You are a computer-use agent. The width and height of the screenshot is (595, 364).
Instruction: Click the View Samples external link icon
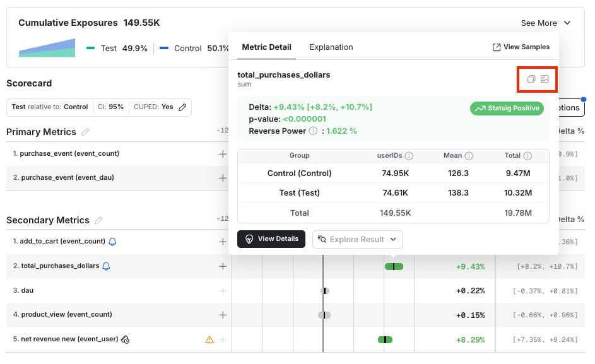pyautogui.click(x=497, y=47)
